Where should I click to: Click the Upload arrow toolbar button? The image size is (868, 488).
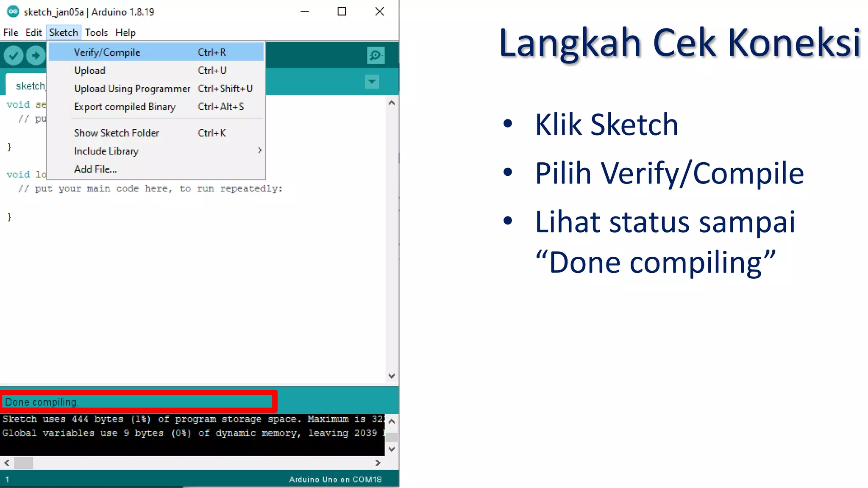point(36,55)
